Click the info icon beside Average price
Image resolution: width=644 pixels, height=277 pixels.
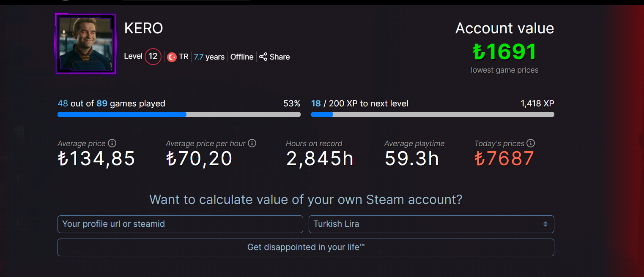112,143
